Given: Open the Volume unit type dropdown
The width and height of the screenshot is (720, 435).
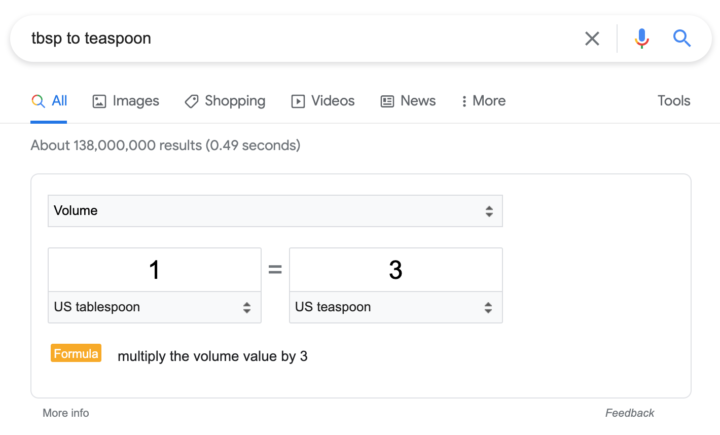Looking at the screenshot, I should [x=275, y=211].
